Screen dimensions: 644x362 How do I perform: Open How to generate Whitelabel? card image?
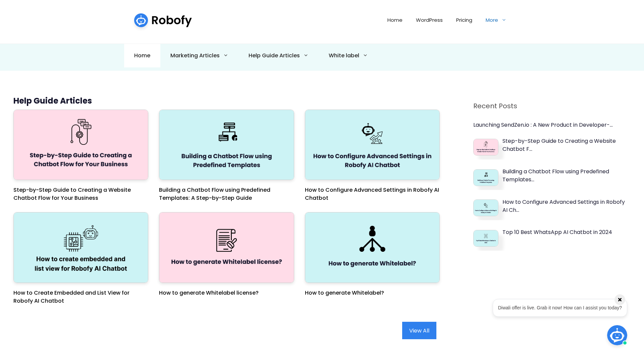pyautogui.click(x=372, y=247)
